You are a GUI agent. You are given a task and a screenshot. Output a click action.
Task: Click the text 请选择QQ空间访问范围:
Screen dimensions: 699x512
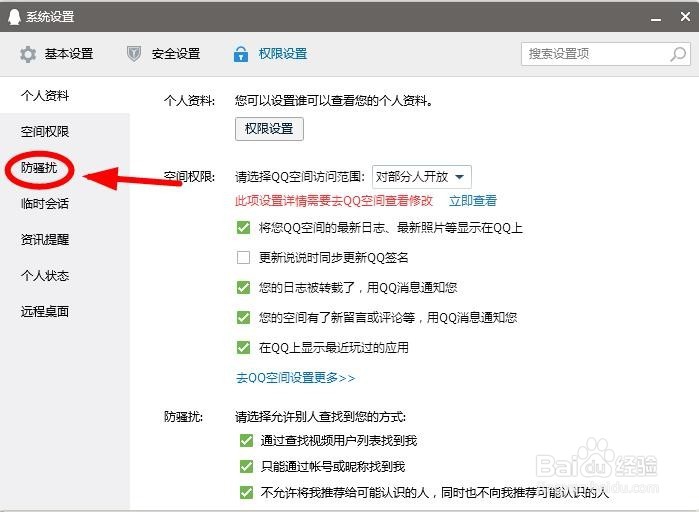tap(300, 177)
